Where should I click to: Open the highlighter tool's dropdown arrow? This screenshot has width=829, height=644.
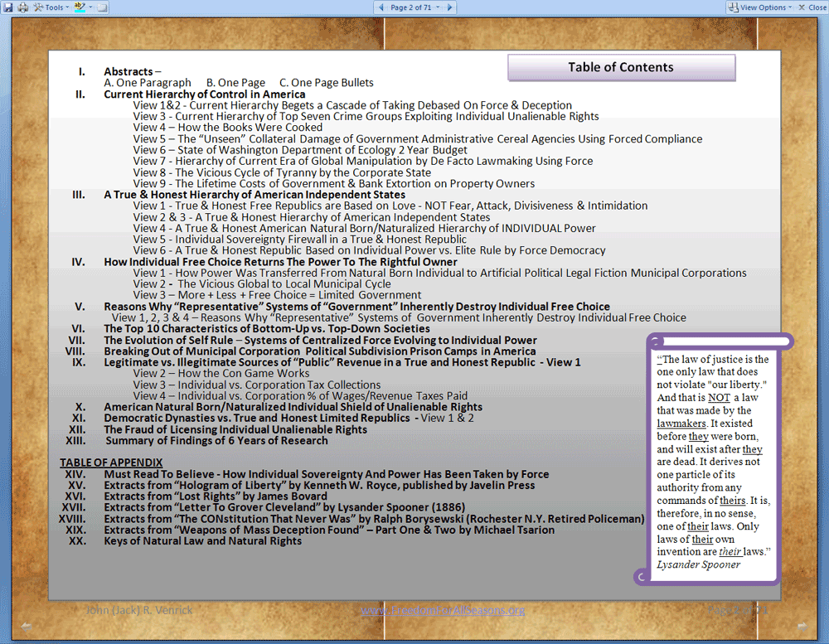[90, 7]
